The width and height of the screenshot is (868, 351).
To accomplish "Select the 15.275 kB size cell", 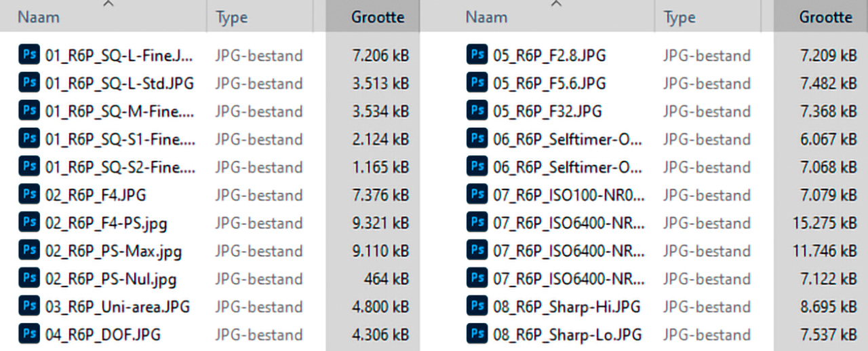I will 824,223.
